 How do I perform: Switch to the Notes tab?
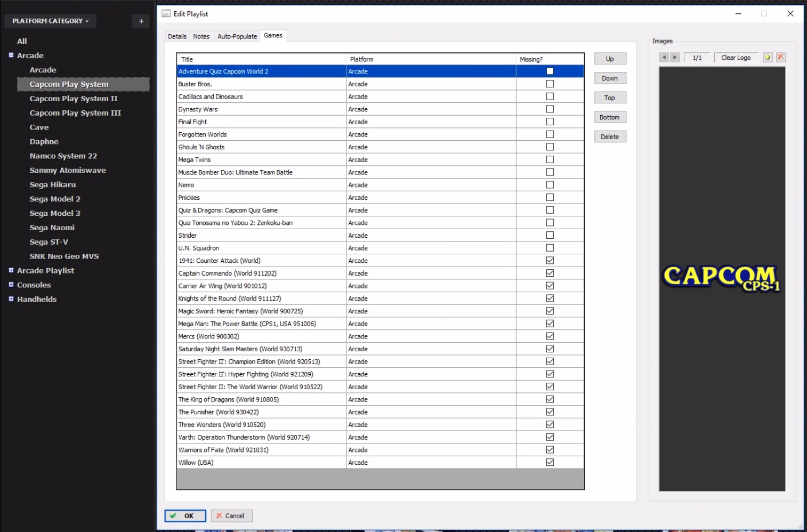[x=201, y=36]
